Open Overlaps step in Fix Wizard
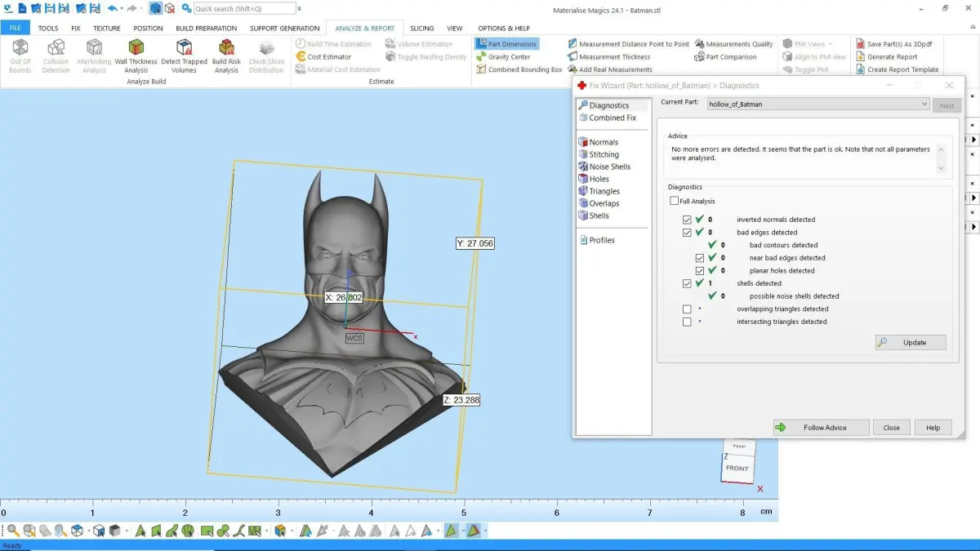The image size is (980, 551). (598, 203)
